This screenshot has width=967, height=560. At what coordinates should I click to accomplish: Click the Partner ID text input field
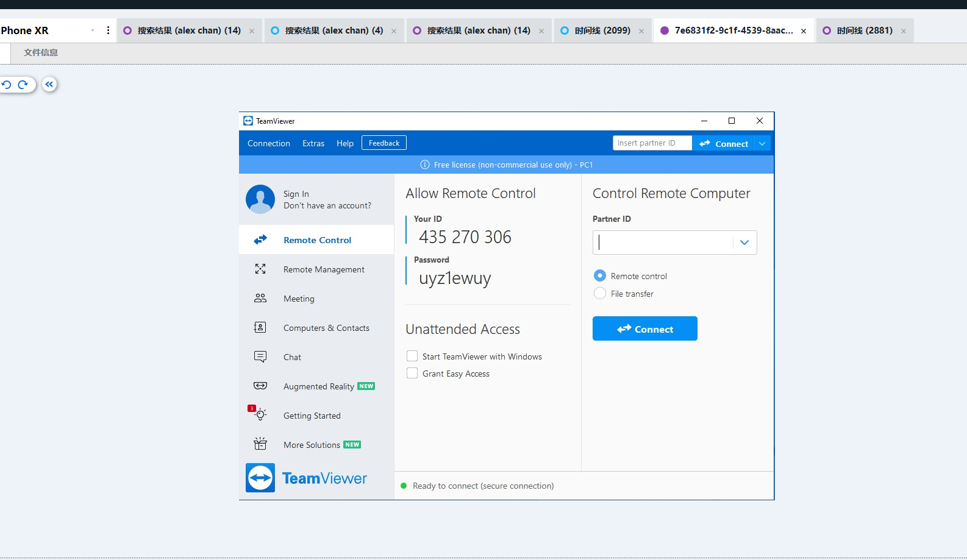tap(663, 243)
